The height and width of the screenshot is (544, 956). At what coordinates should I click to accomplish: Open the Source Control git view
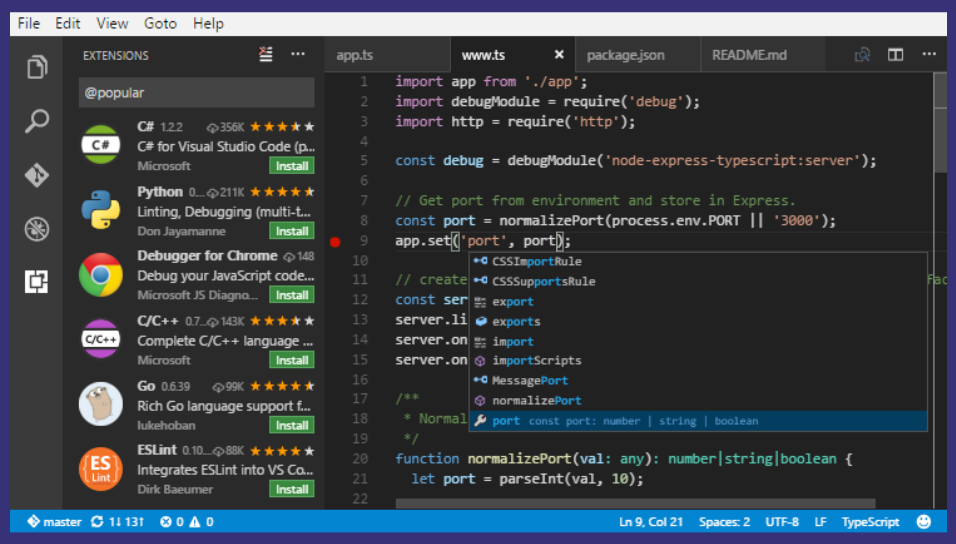pos(37,175)
